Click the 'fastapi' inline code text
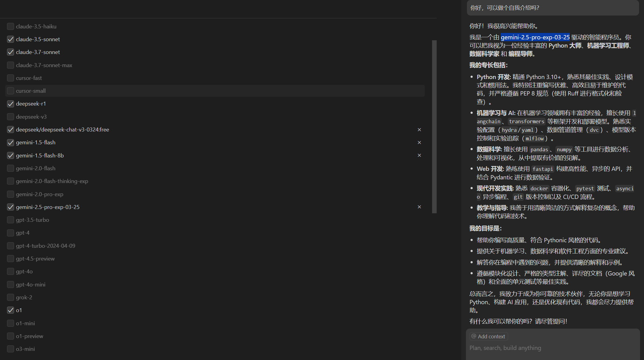The height and width of the screenshot is (360, 644). click(543, 169)
